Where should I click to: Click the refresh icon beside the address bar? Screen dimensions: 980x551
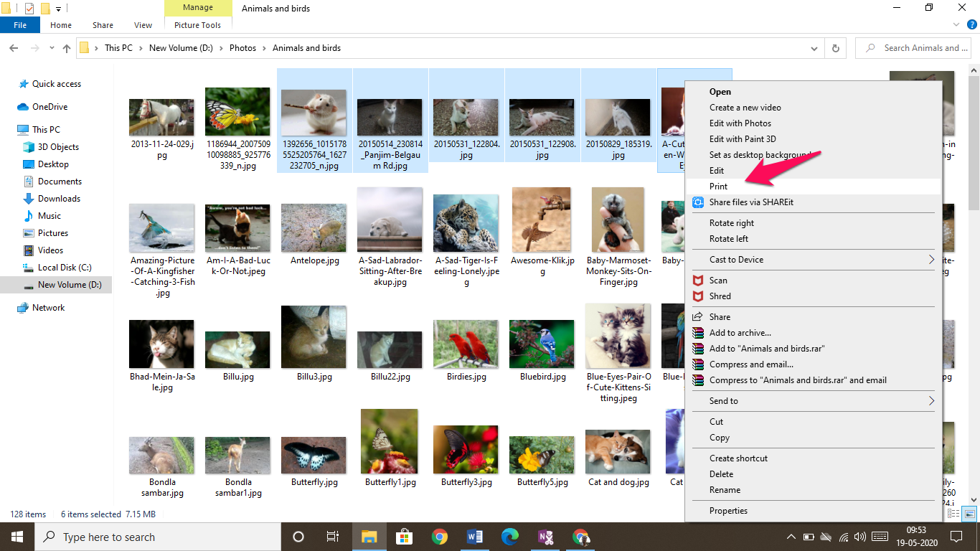click(x=836, y=48)
